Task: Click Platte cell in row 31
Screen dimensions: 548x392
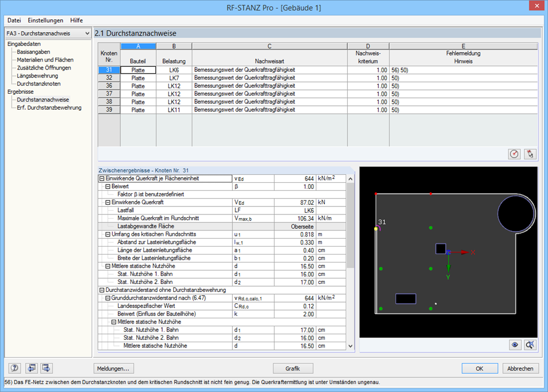Action: tap(138, 70)
